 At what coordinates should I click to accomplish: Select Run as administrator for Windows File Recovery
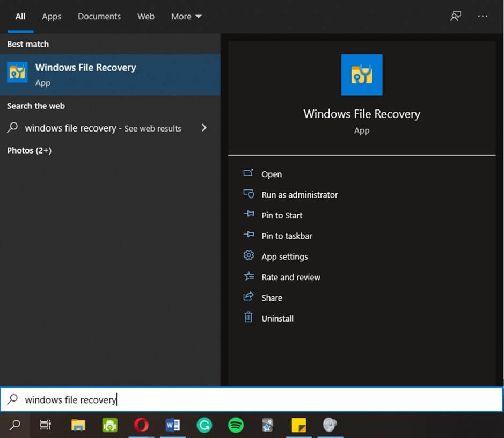[x=299, y=195]
